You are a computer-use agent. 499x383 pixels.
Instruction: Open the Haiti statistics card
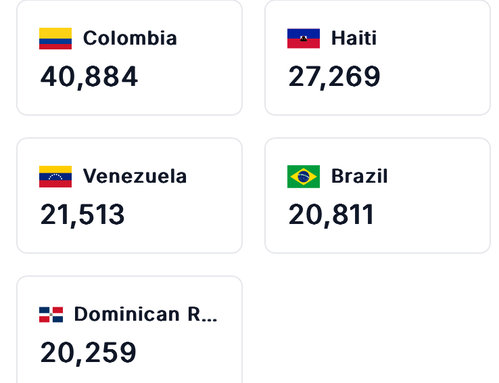pos(377,57)
